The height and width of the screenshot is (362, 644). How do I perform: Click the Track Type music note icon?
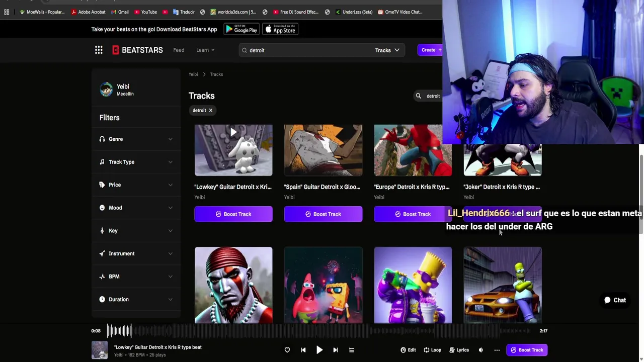coord(102,162)
